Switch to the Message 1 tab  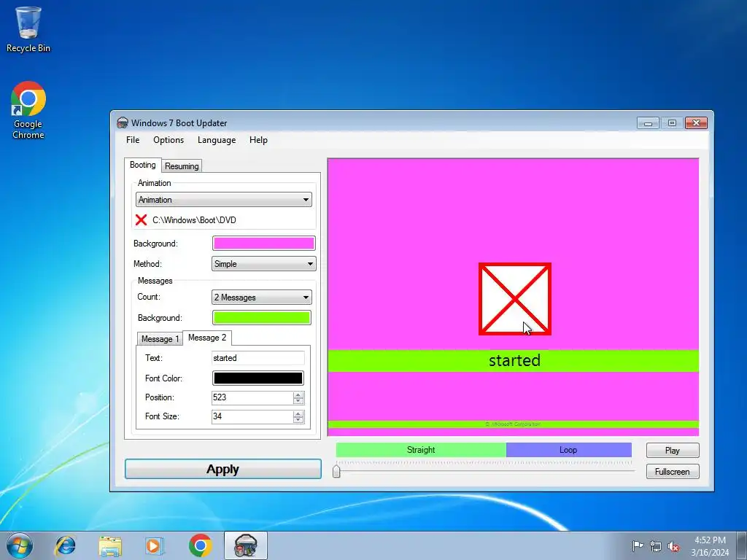(160, 338)
